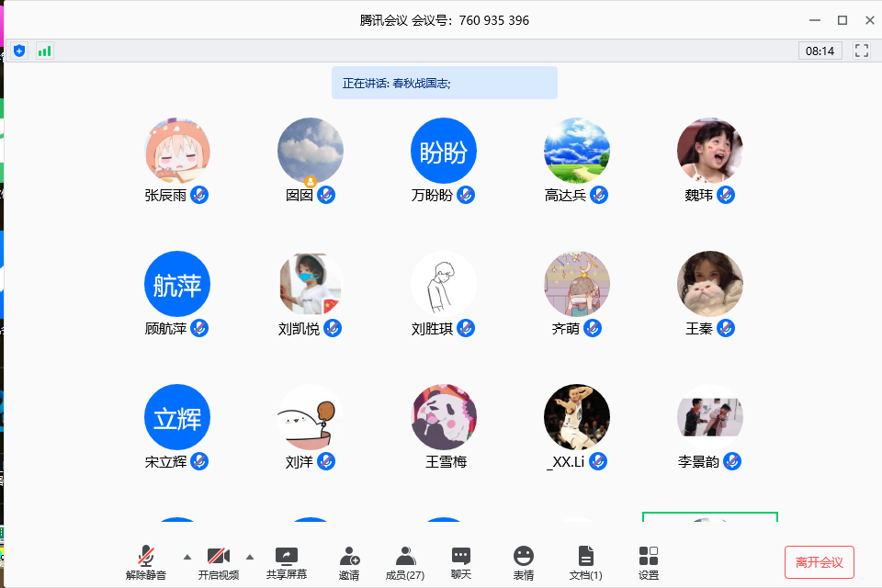Open the Settings (设置) grid icon

coord(649,561)
